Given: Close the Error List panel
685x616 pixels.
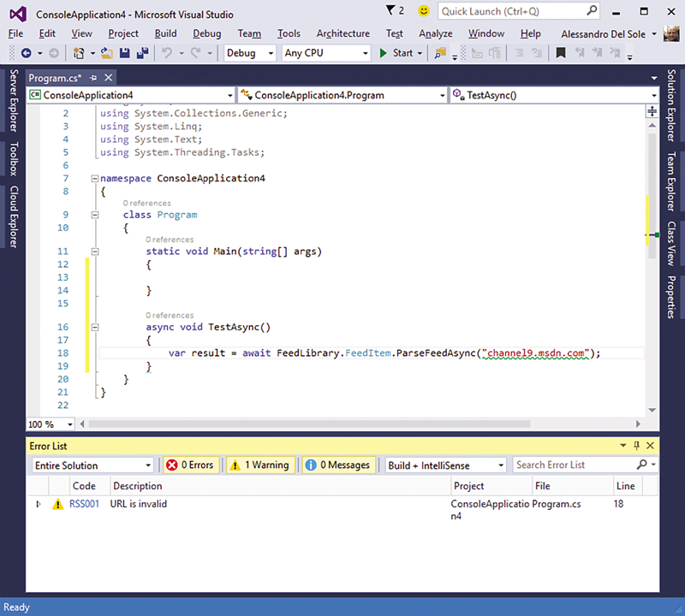Looking at the screenshot, I should click(650, 445).
